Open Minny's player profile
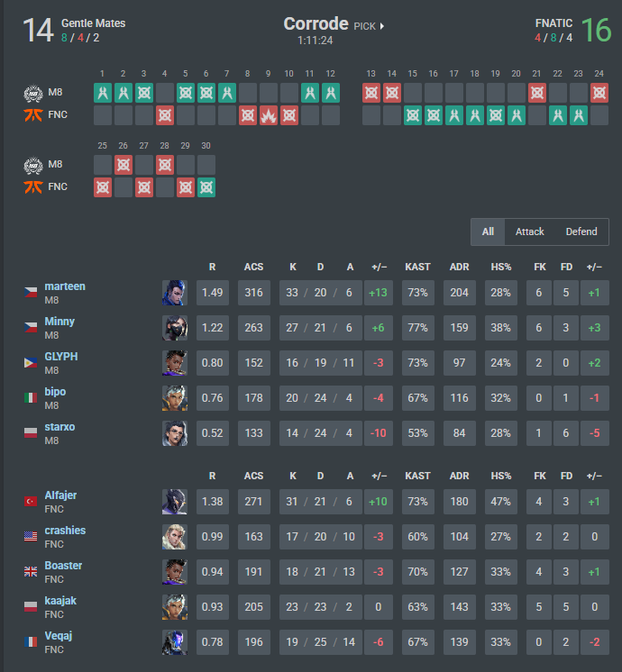This screenshot has width=622, height=672. click(59, 322)
